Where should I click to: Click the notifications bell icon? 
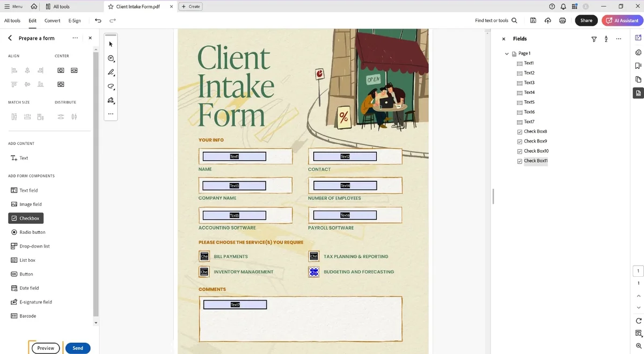(563, 6)
